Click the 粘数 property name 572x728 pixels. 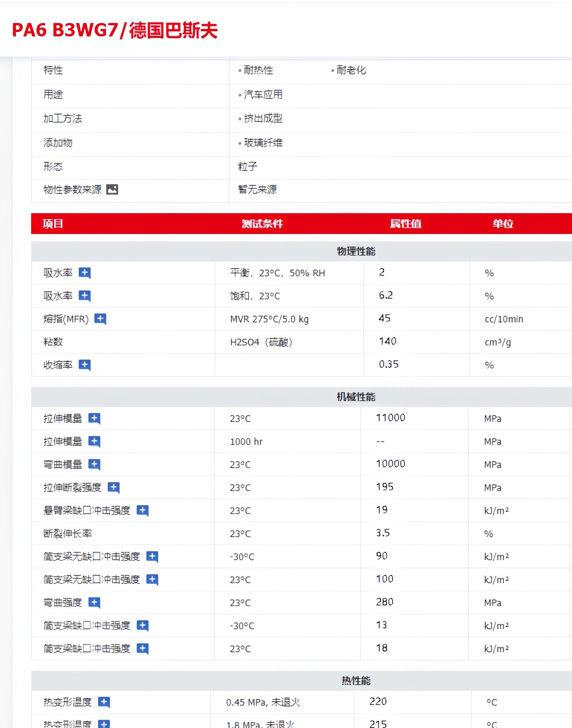(x=53, y=342)
